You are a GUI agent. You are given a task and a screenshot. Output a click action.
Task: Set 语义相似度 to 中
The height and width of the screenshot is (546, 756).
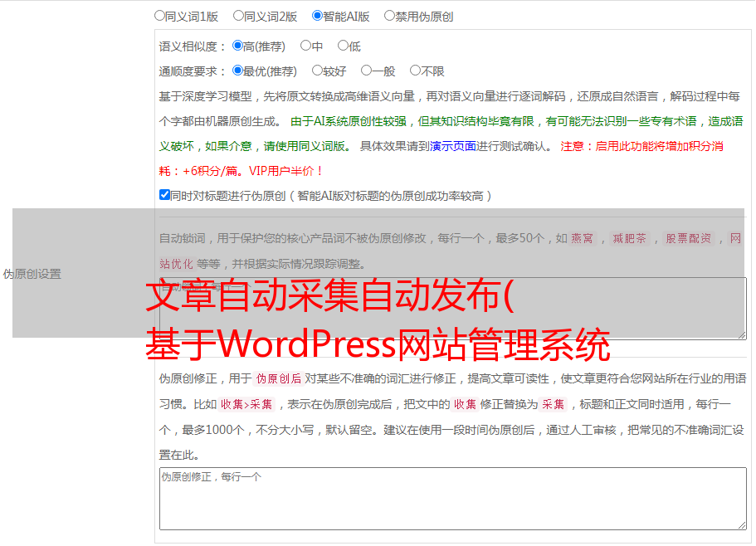coord(305,46)
